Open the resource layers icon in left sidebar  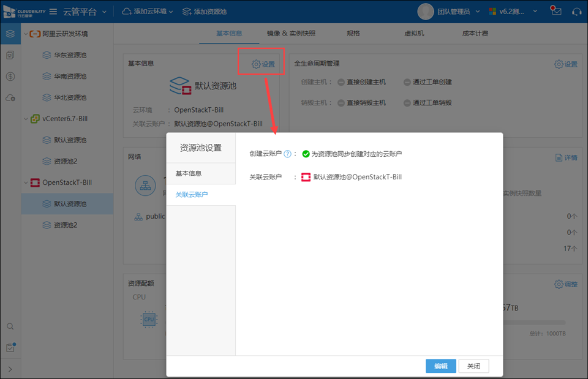pos(10,34)
